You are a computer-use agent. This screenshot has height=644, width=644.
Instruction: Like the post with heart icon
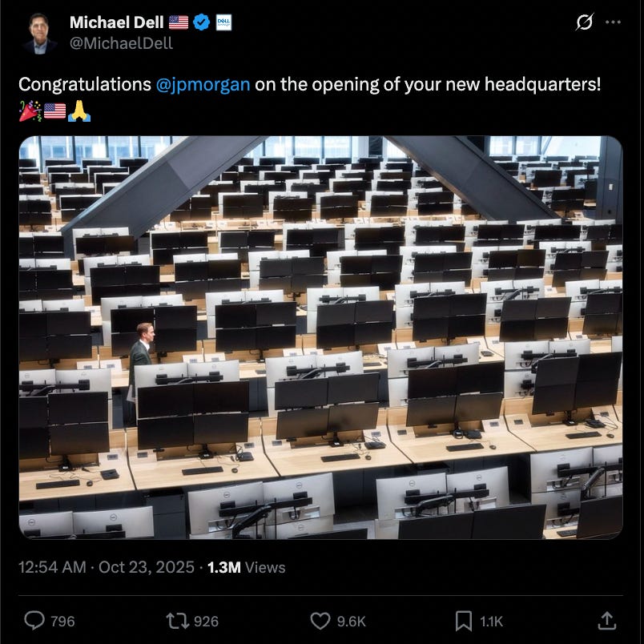tap(320, 621)
